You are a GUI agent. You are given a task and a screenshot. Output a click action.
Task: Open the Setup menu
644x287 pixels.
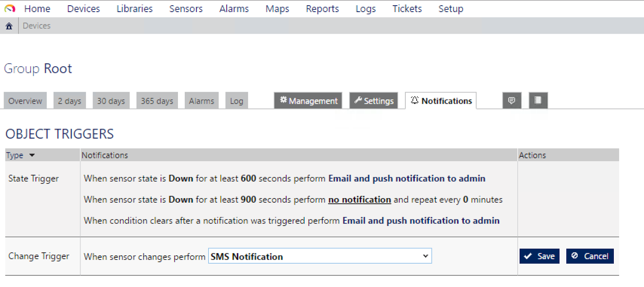click(450, 9)
